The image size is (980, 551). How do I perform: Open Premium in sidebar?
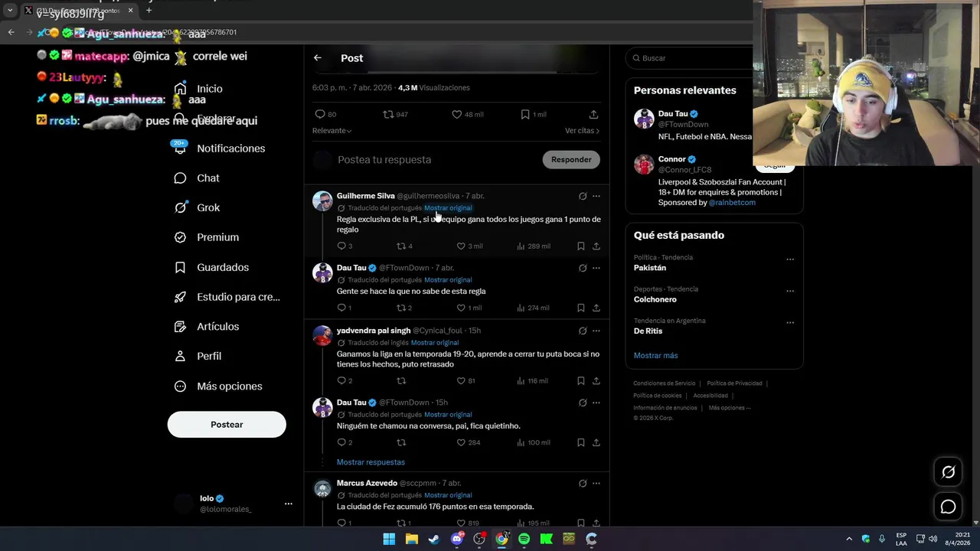coord(206,237)
